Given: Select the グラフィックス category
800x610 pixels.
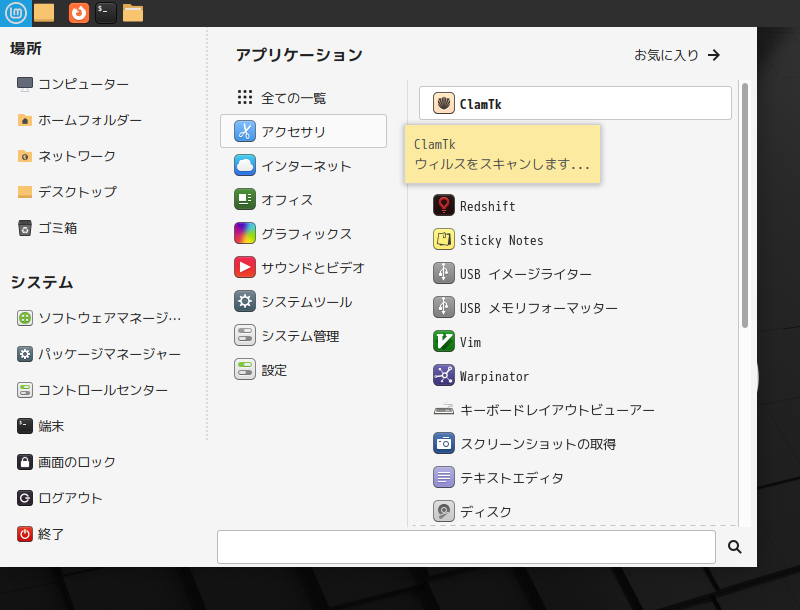Looking at the screenshot, I should click(x=303, y=234).
